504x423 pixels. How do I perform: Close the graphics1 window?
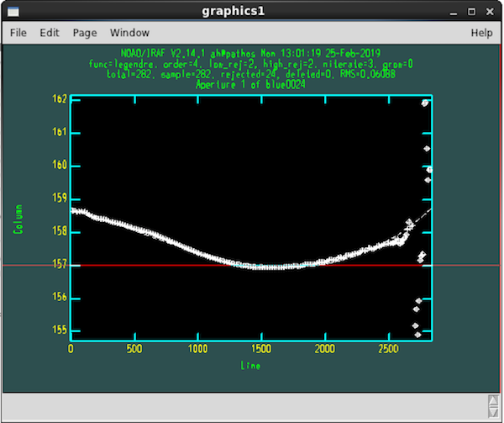(x=490, y=12)
